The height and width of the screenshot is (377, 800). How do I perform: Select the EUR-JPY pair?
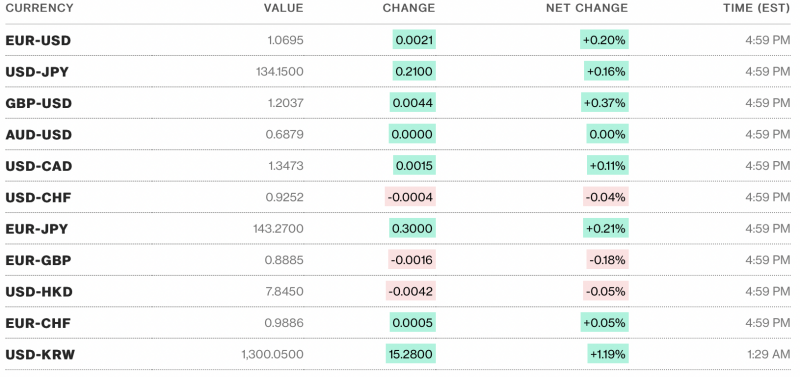click(x=36, y=229)
